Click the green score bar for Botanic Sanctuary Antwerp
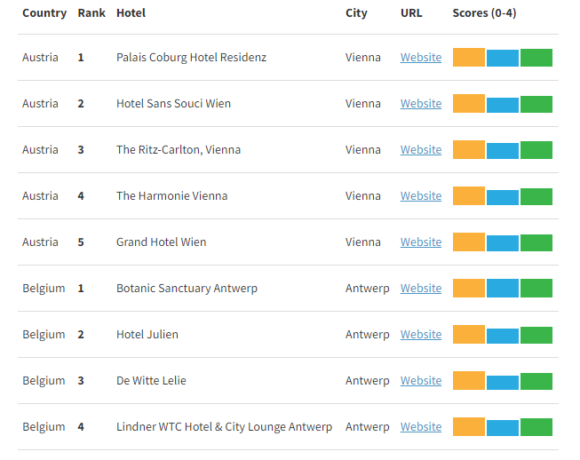Viewport: 580px width, 460px height. point(536,288)
